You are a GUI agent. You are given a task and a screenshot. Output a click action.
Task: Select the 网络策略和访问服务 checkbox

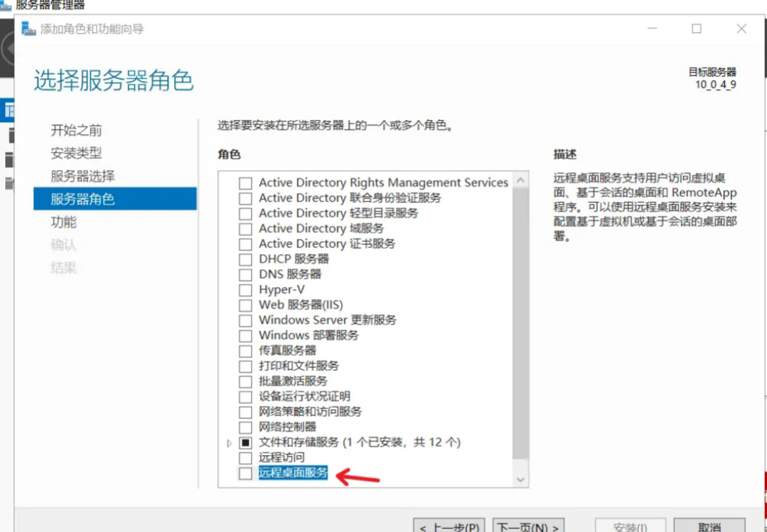pyautogui.click(x=245, y=412)
